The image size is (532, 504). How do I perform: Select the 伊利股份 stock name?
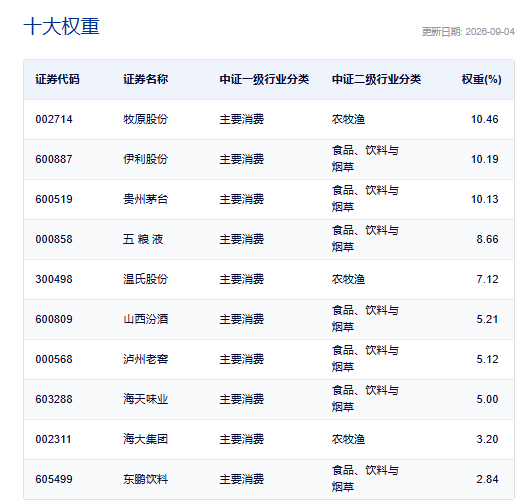(146, 159)
